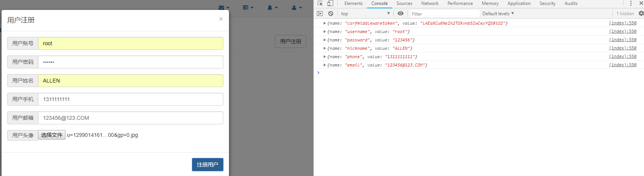The height and width of the screenshot is (176, 644).
Task: Expand the email console object
Action: tap(324, 65)
